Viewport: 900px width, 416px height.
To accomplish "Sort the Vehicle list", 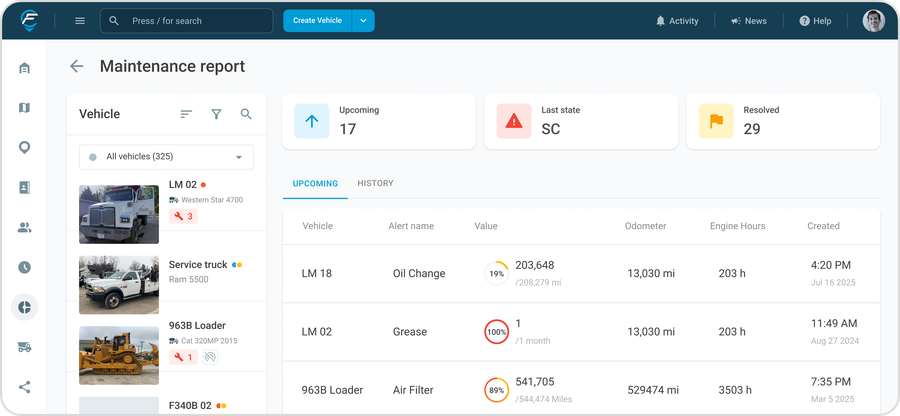I will (186, 114).
